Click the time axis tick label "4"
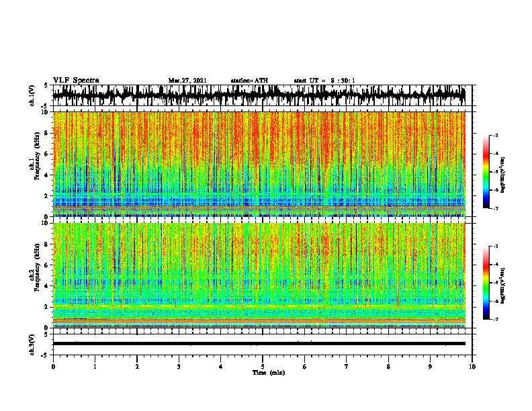The width and height of the screenshot is (532, 411). tap(221, 367)
